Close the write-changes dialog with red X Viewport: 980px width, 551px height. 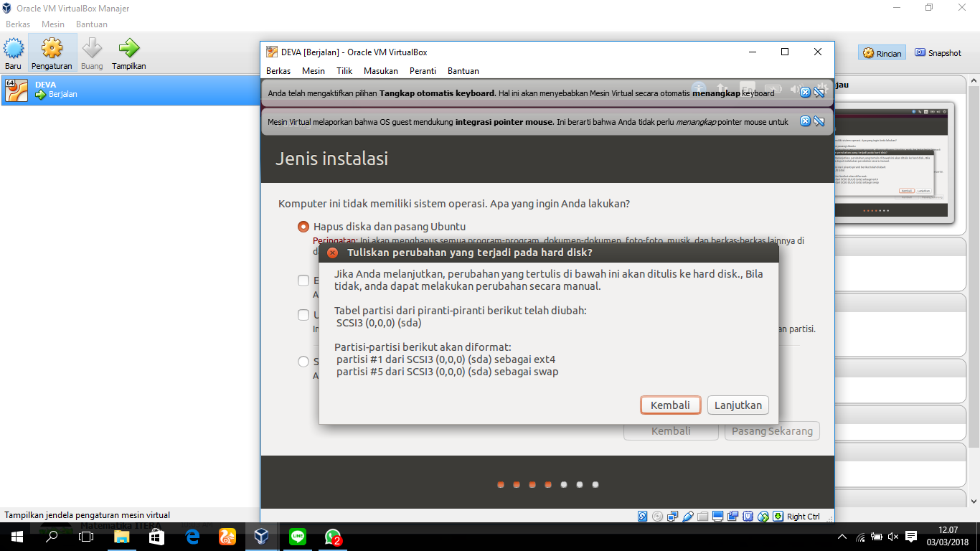coord(332,253)
